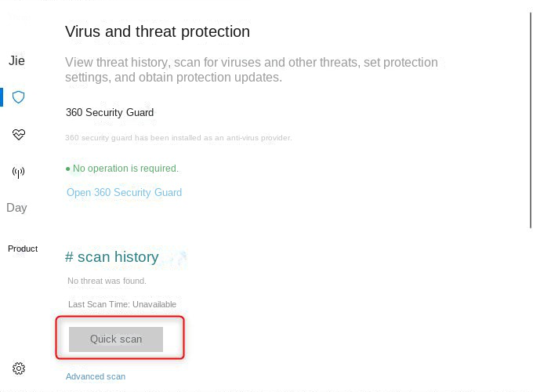Select the 'Day' sidebar item
This screenshot has height=392, width=533.
(x=16, y=208)
